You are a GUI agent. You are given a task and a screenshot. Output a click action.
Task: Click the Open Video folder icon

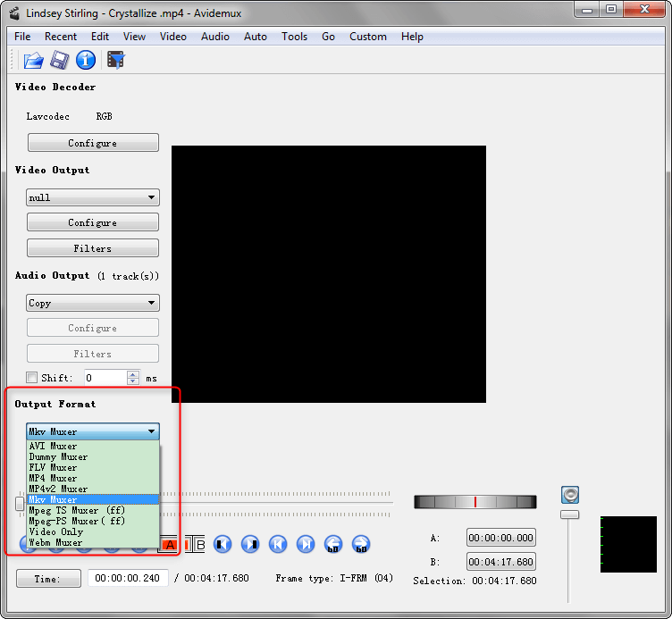(33, 61)
